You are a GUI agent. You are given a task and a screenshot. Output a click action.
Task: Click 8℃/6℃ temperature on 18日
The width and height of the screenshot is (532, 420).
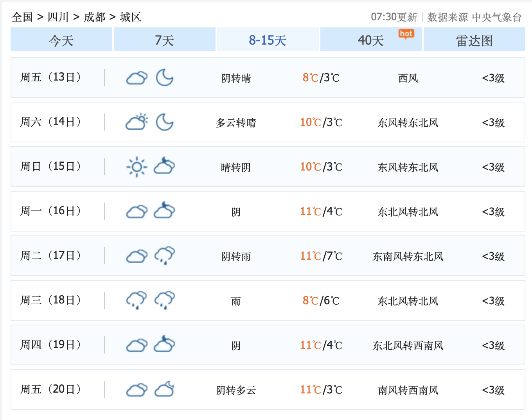[x=321, y=301]
